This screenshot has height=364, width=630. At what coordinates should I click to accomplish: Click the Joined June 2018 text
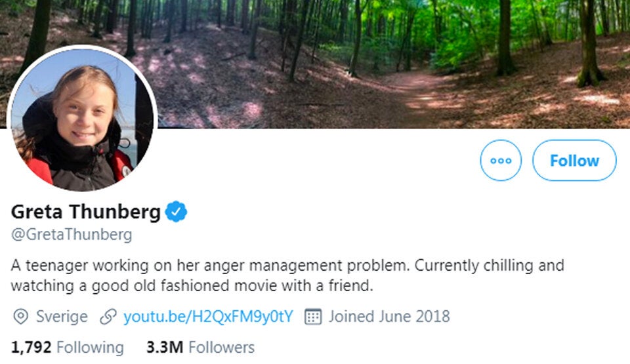pyautogui.click(x=389, y=317)
